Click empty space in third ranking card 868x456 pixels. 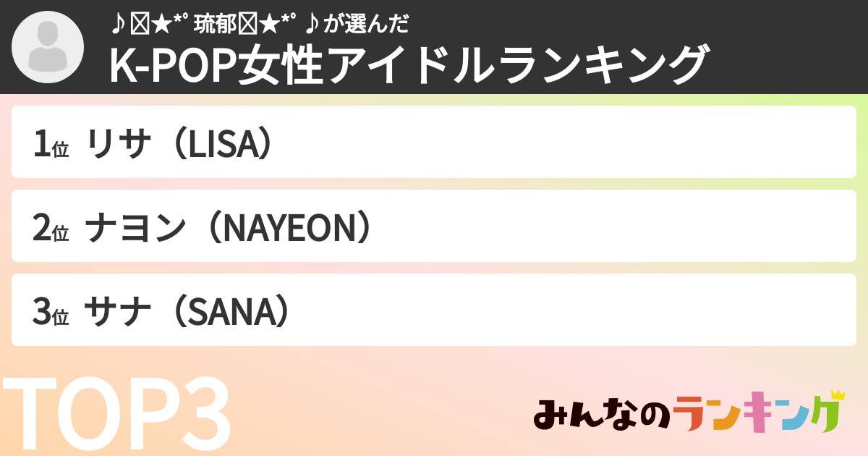pos(579,311)
